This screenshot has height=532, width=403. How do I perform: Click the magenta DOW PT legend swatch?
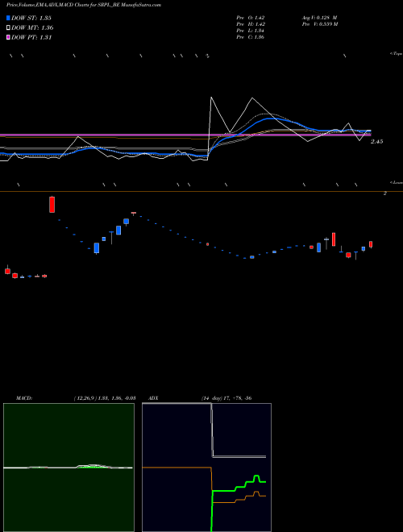pos(8,38)
